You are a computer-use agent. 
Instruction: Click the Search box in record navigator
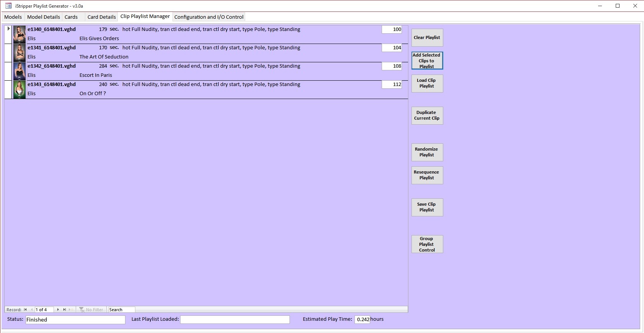tap(121, 310)
